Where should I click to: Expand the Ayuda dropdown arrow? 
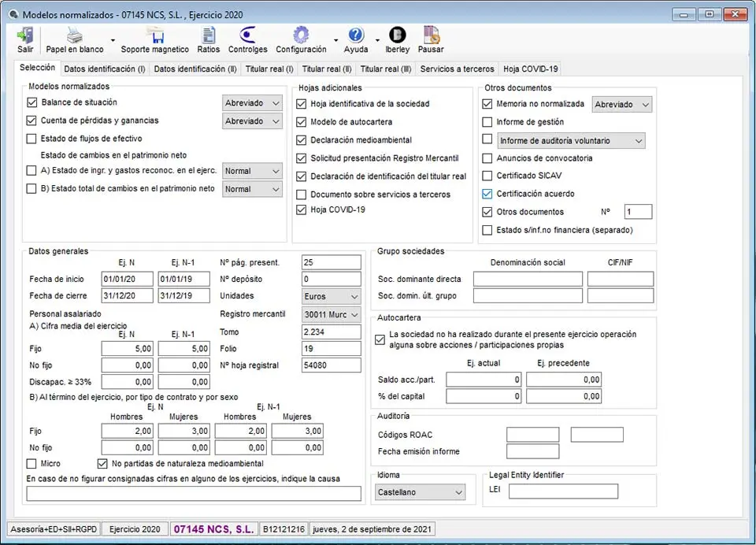tap(377, 40)
